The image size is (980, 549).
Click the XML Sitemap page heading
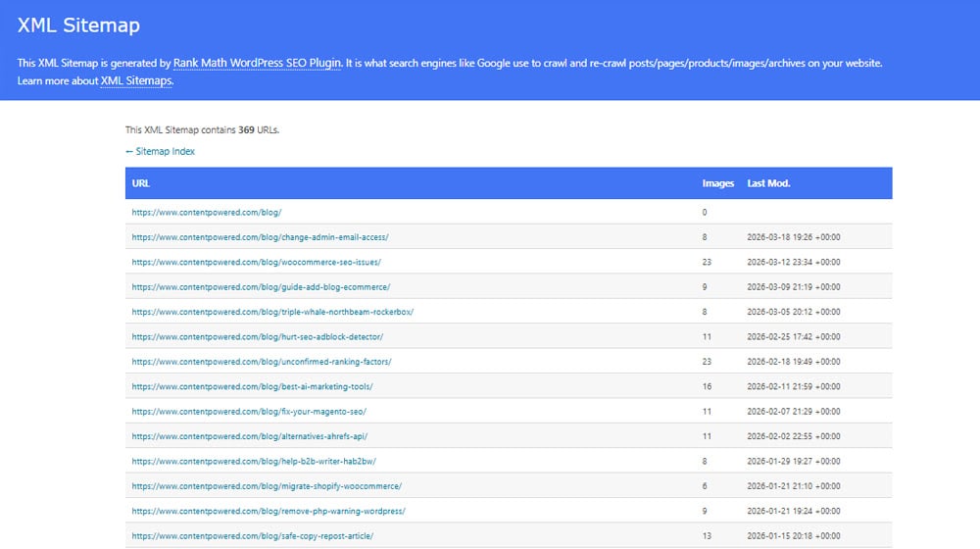click(78, 25)
